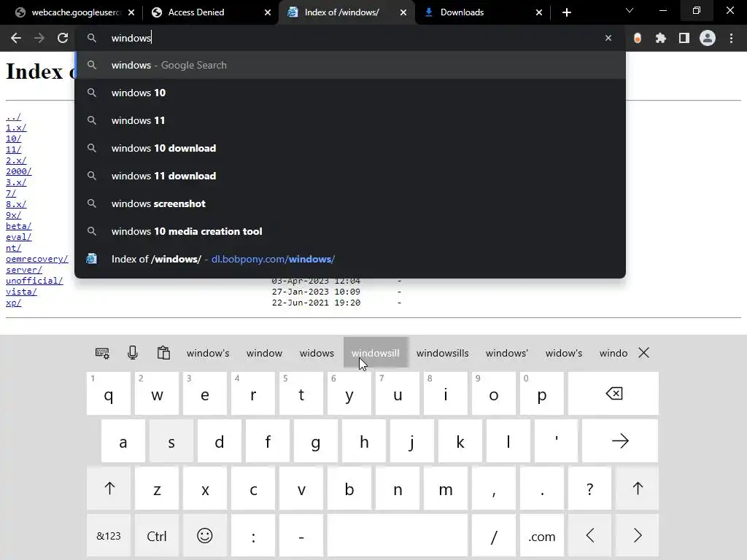
Task: Choose the "window's" word suggestion
Action: tap(208, 354)
